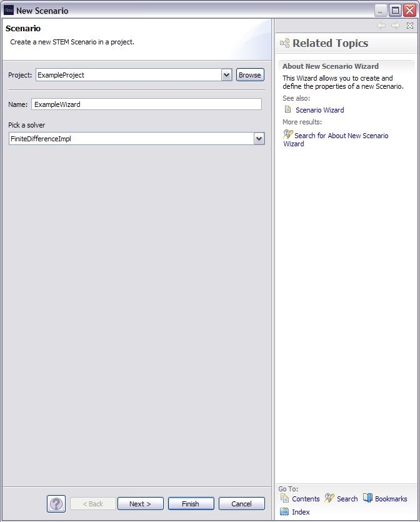Click the Browse button
The height and width of the screenshot is (522, 420).
250,75
